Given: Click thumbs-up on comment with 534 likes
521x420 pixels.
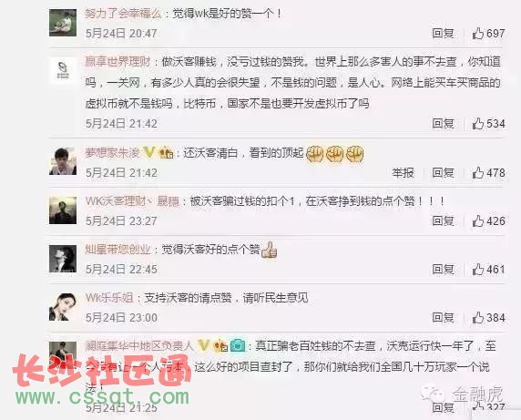Looking at the screenshot, I should pyautogui.click(x=478, y=124).
